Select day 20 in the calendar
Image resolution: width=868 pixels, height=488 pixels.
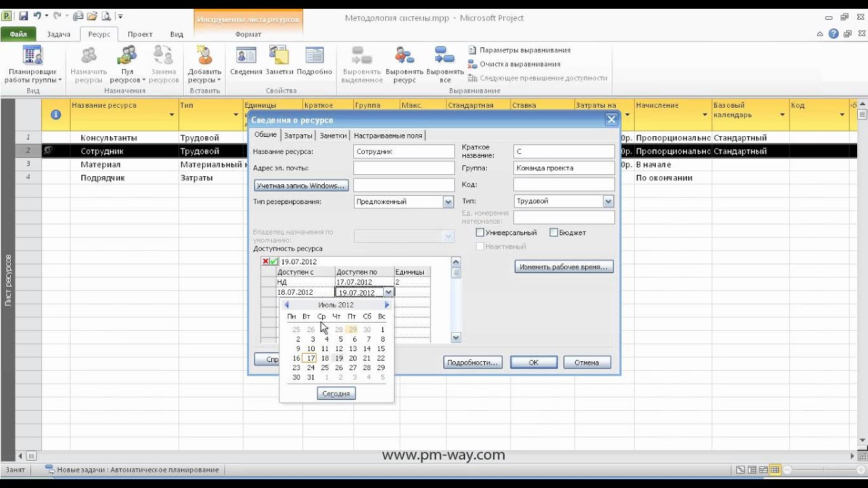coord(353,358)
